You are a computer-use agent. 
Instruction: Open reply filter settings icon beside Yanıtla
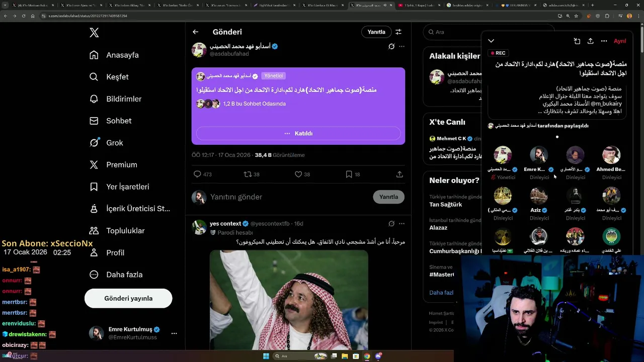pyautogui.click(x=398, y=32)
